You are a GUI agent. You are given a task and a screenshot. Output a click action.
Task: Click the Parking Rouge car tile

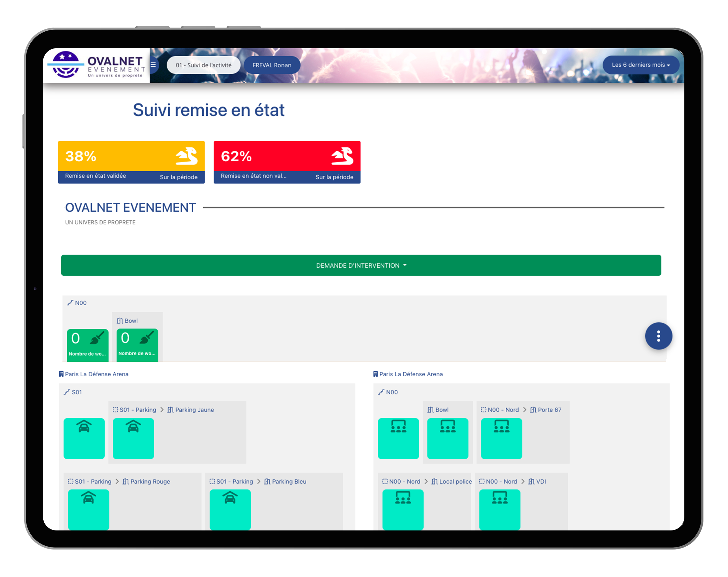tap(89, 509)
